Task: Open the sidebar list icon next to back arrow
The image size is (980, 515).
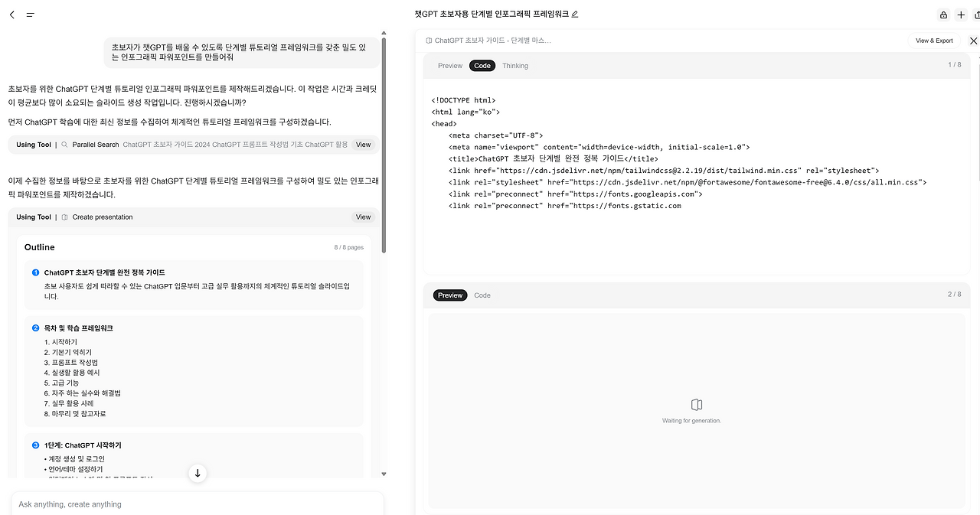Action: click(x=31, y=14)
